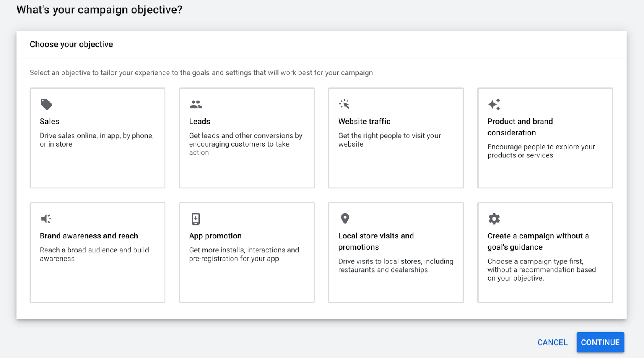Click the Brand awareness megaphone icon
The height and width of the screenshot is (358, 644).
click(x=46, y=219)
